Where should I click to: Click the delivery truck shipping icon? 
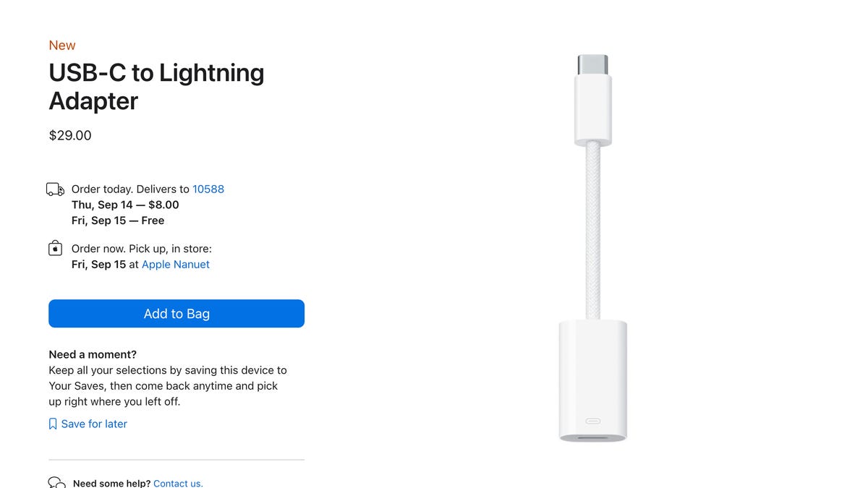tap(55, 189)
